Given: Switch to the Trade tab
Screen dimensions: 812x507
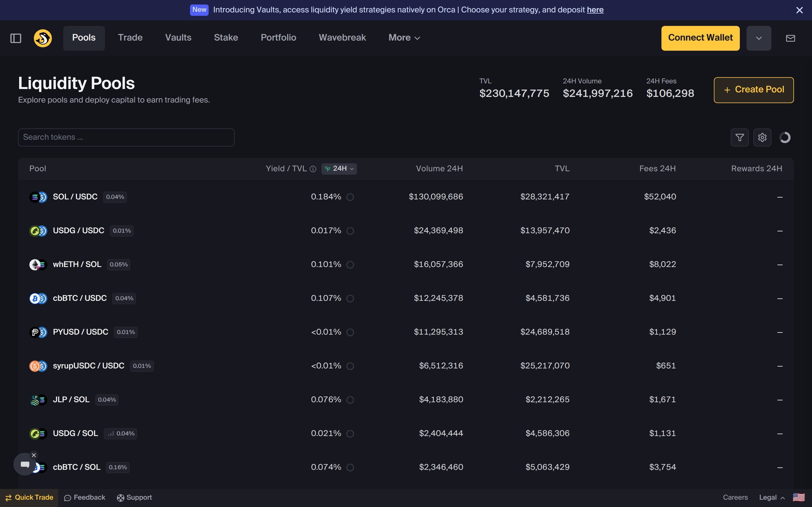Looking at the screenshot, I should (x=130, y=37).
